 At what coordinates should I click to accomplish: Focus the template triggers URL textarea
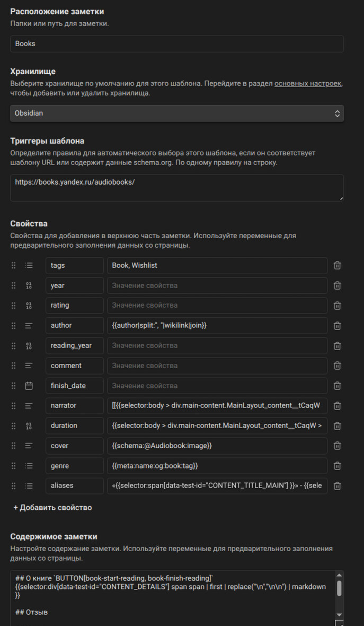click(x=177, y=188)
